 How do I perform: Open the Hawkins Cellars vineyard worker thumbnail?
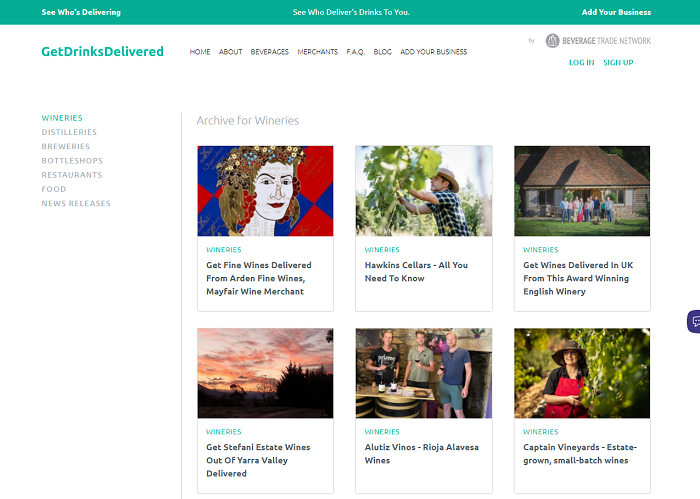pos(424,191)
